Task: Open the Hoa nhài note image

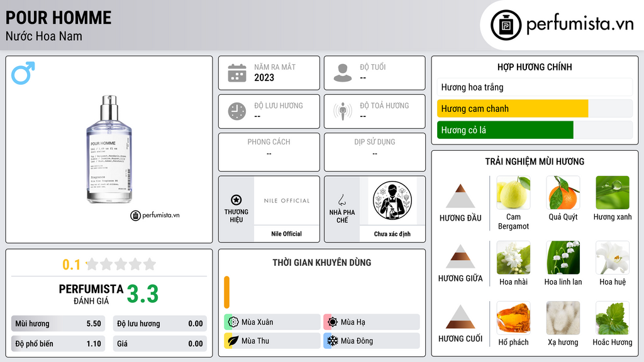Action: point(513,257)
